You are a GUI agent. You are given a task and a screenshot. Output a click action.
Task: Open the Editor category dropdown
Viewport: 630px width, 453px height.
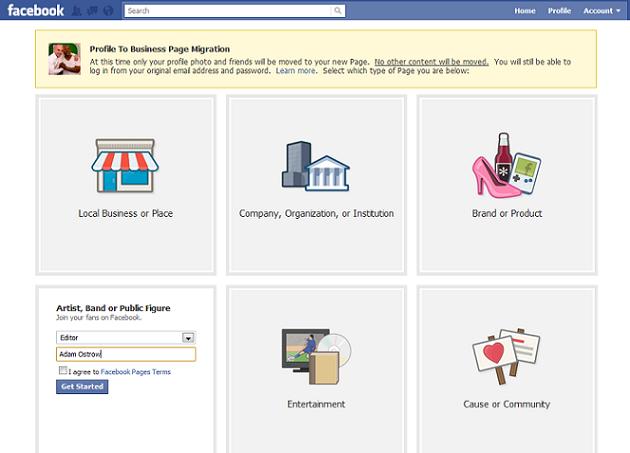click(x=126, y=338)
